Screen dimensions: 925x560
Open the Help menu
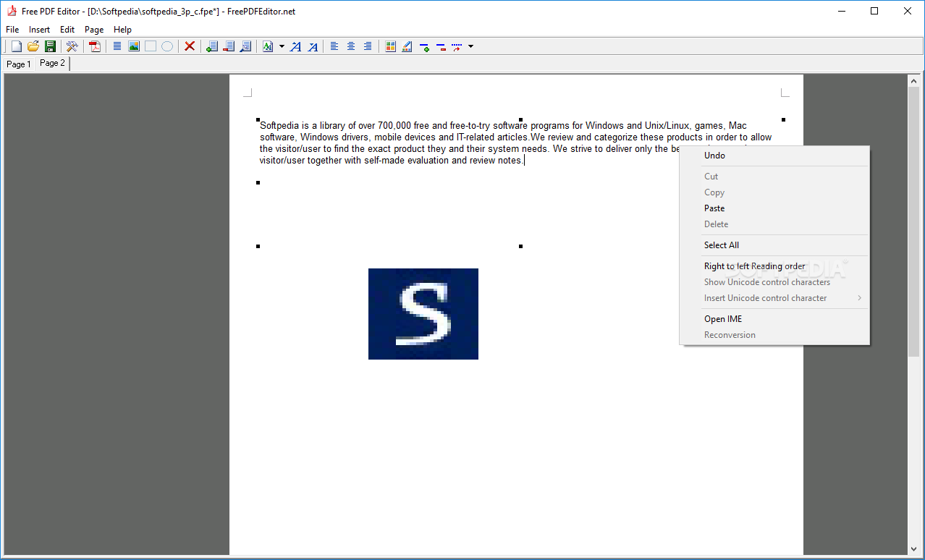click(122, 30)
